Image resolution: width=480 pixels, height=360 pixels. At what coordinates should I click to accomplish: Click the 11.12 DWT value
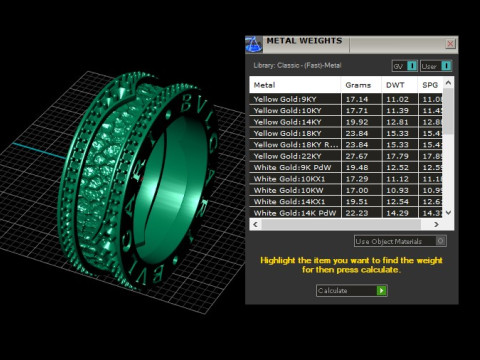click(x=397, y=179)
